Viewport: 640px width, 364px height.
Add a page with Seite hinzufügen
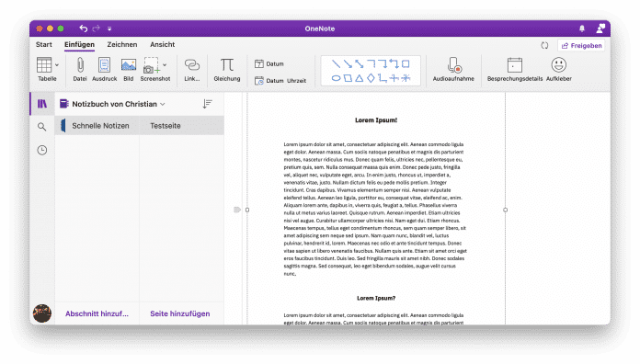(x=180, y=313)
